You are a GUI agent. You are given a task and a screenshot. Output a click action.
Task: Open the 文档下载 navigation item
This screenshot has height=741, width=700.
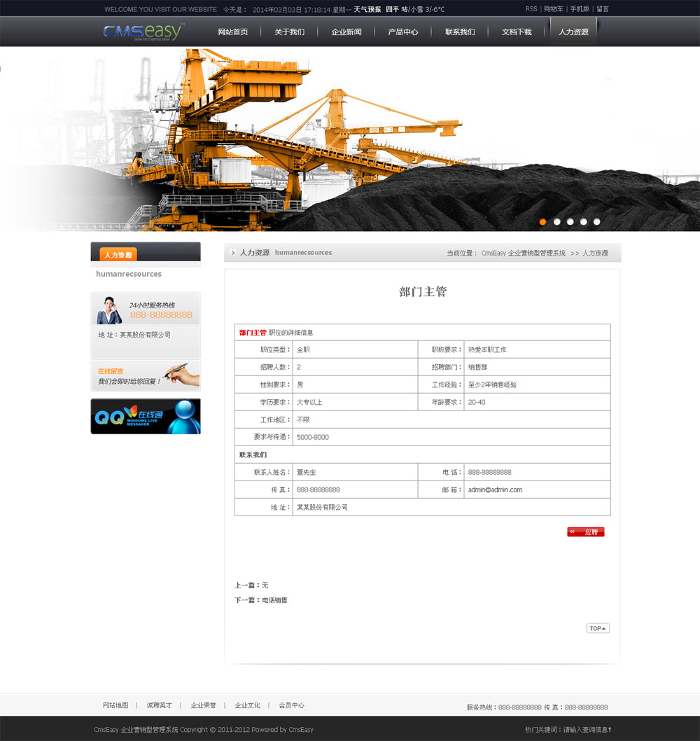pyautogui.click(x=517, y=32)
